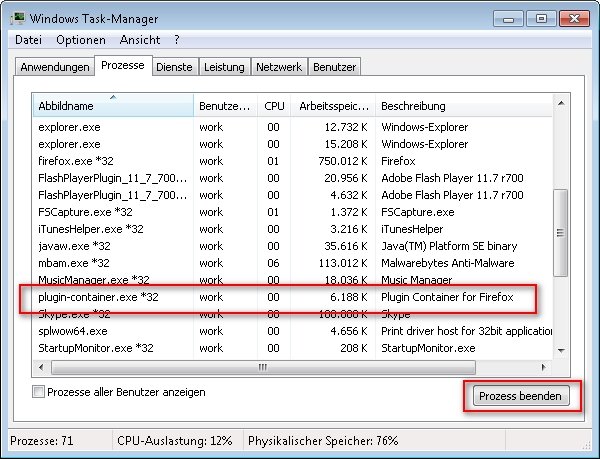Sort by the Benutzername column header

pos(226,106)
